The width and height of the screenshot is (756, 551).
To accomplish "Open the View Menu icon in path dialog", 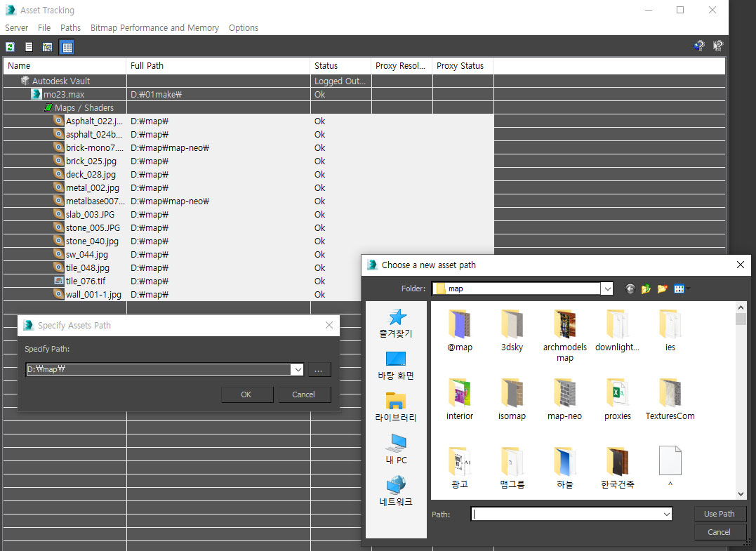I will pos(680,288).
